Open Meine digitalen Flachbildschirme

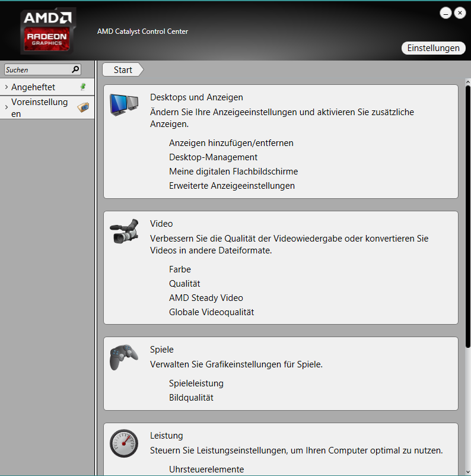[x=233, y=172]
